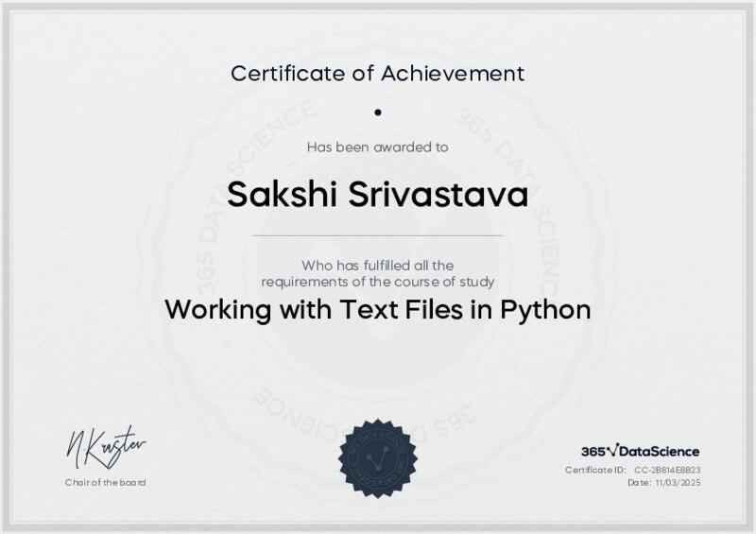Click the dark blue seal badge
The height and width of the screenshot is (534, 756).
click(377, 457)
